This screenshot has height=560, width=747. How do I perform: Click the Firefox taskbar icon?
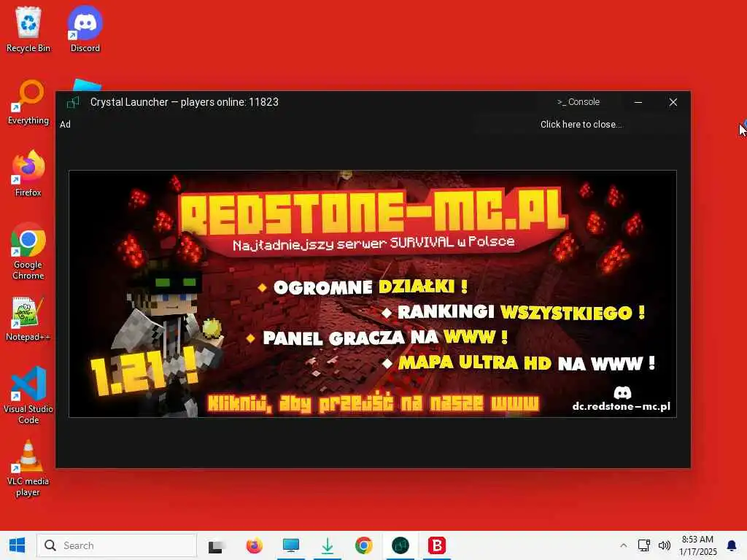tap(254, 545)
